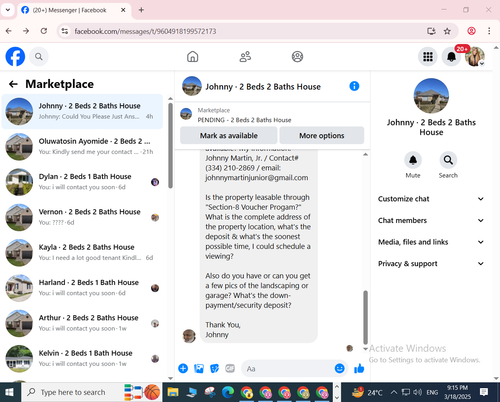Reload the page in the browser
This screenshot has width=500, height=402.
[44, 31]
